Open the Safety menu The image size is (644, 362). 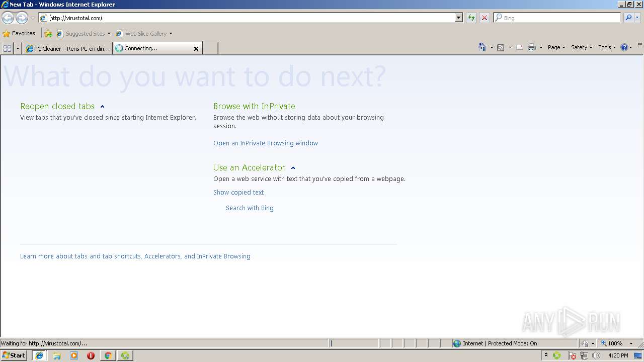click(582, 47)
